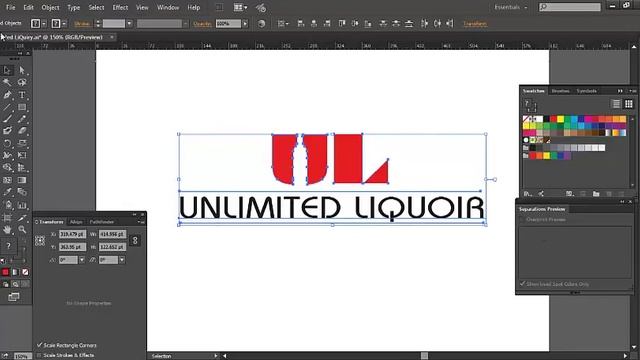Select the Pen tool

coord(7,95)
